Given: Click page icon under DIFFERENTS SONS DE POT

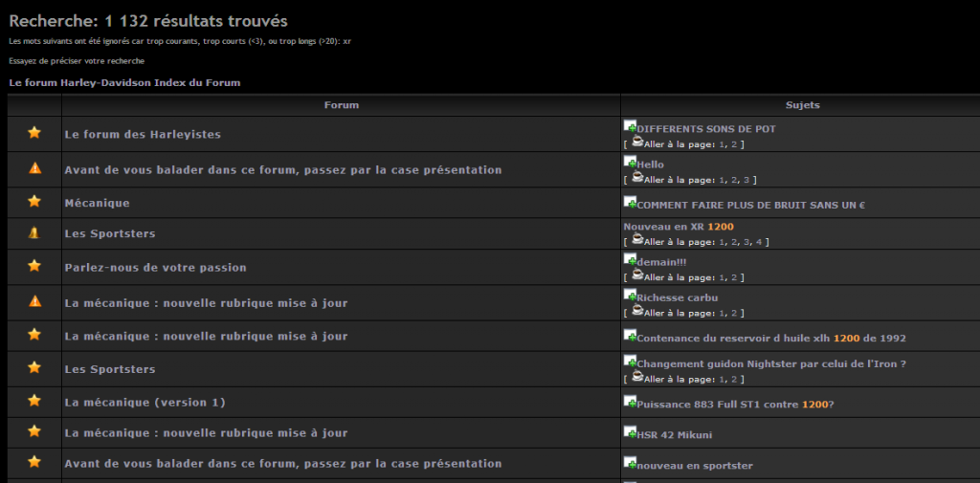Looking at the screenshot, I should 636,142.
